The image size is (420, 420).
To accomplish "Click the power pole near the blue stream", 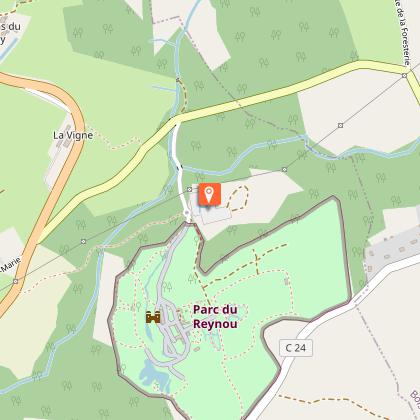I will tap(284, 169).
